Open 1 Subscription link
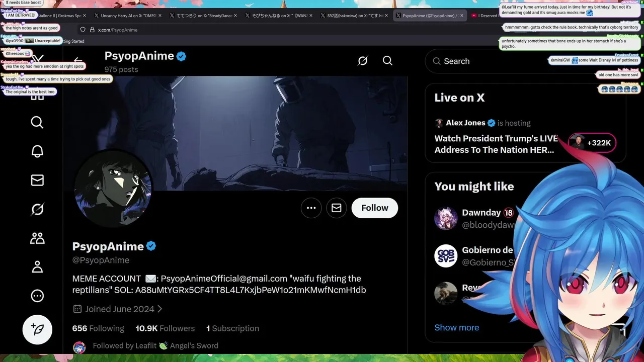Viewport: 644px width, 362px height. [232, 328]
